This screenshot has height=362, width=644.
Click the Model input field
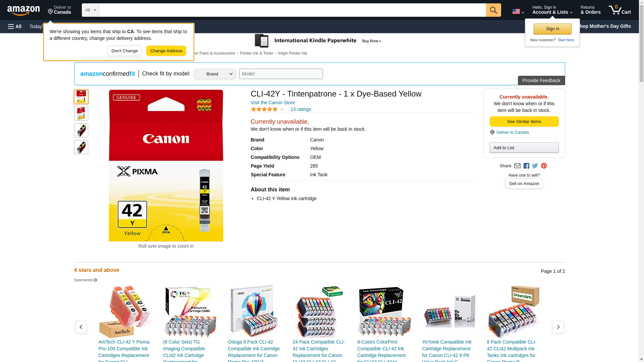[x=281, y=74]
